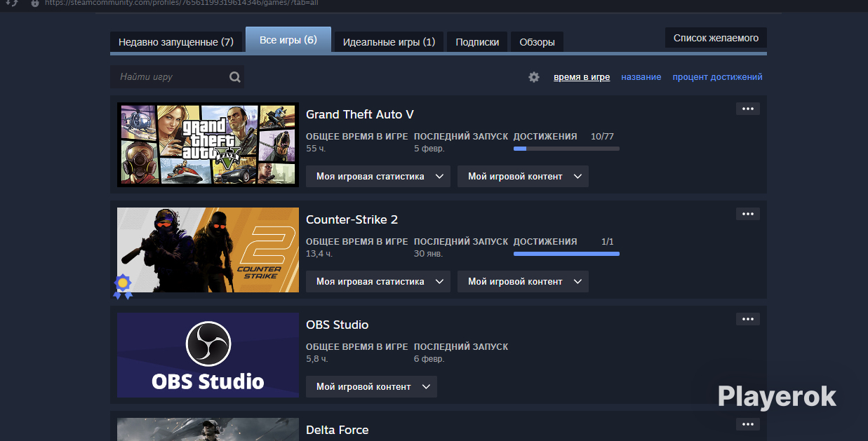Expand 'Мой игровой контент' for Counter-Strike 2
The width and height of the screenshot is (868, 441).
[523, 282]
